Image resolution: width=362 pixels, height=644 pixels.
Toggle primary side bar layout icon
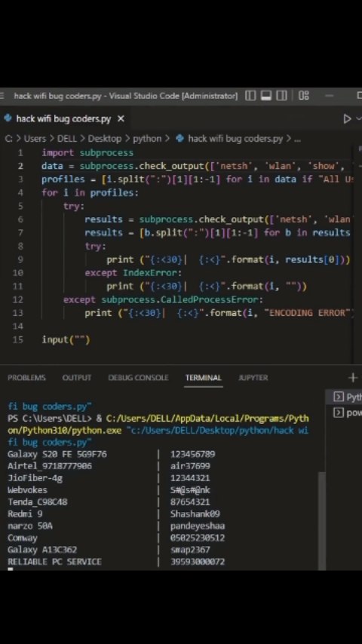[250, 96]
